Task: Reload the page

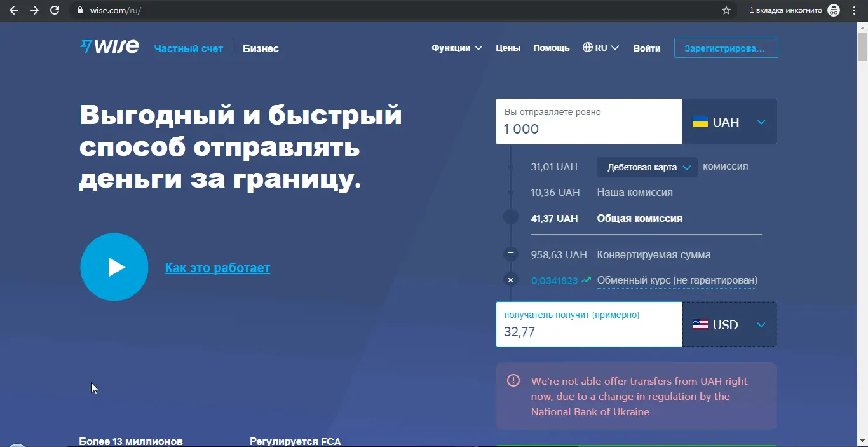Action: 55,10
